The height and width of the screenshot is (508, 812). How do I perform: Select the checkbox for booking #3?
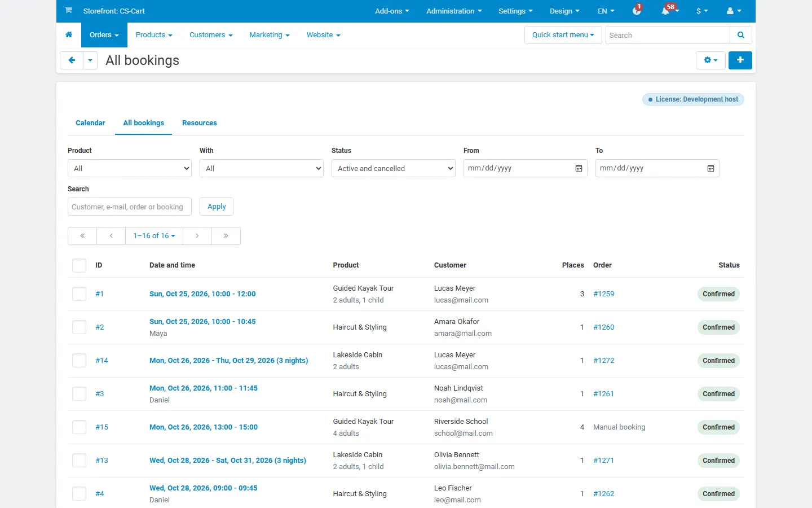click(79, 394)
